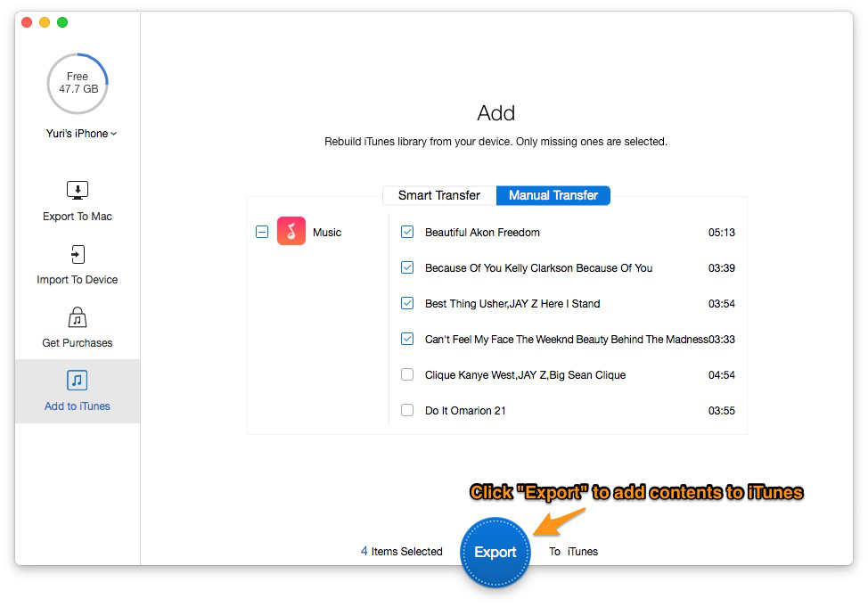
Task: Uncheck the Beautiful Akon Freedom song
Action: pos(407,232)
